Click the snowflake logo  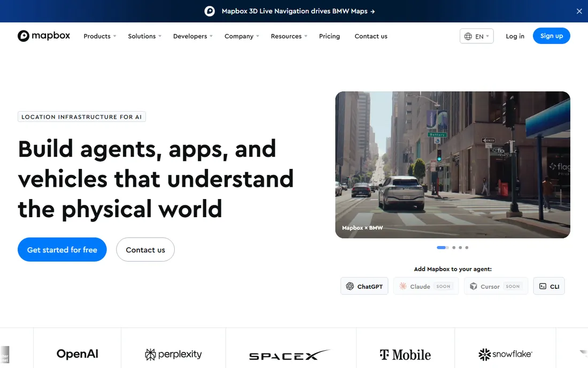click(505, 354)
